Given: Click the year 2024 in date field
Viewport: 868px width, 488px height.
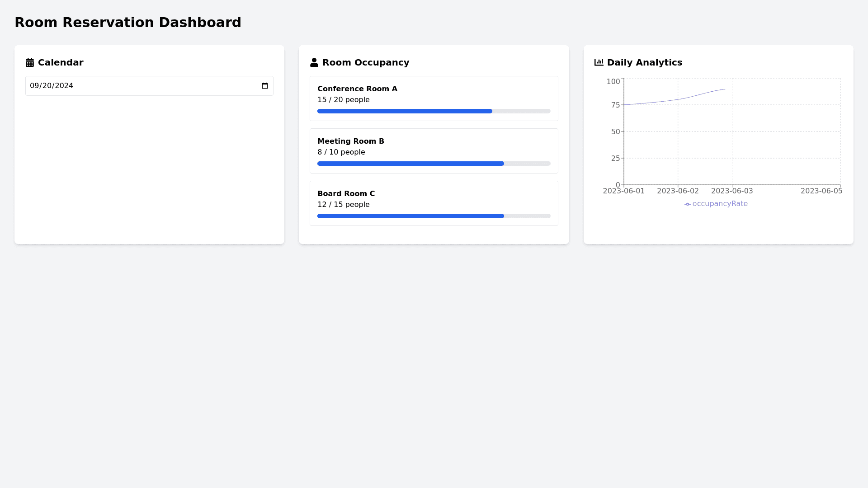Looking at the screenshot, I should click(64, 86).
